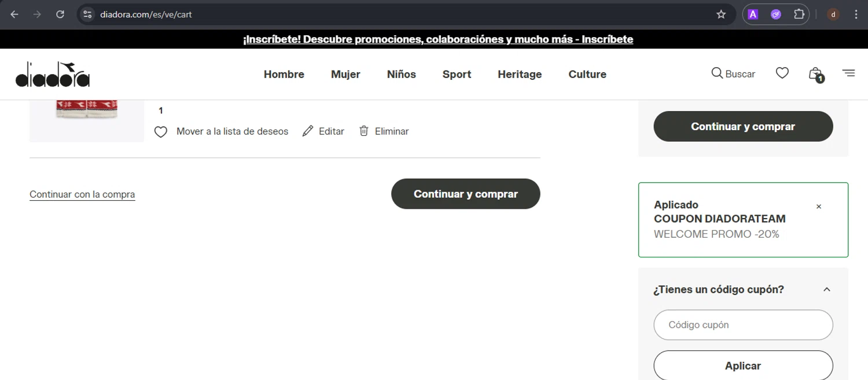Click the Aplicar coupon button
Screen dimensions: 868x380
[x=743, y=366]
